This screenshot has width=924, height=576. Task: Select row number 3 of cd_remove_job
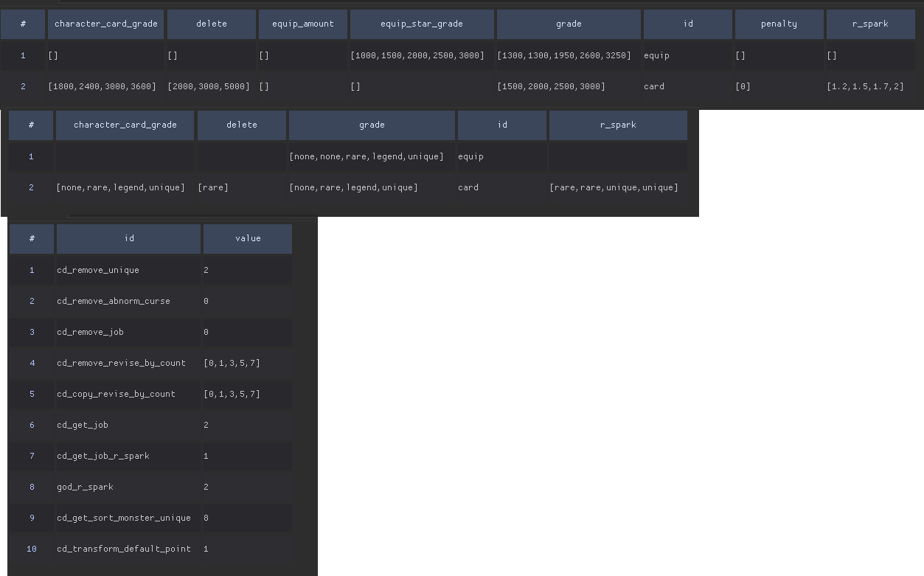click(x=32, y=332)
